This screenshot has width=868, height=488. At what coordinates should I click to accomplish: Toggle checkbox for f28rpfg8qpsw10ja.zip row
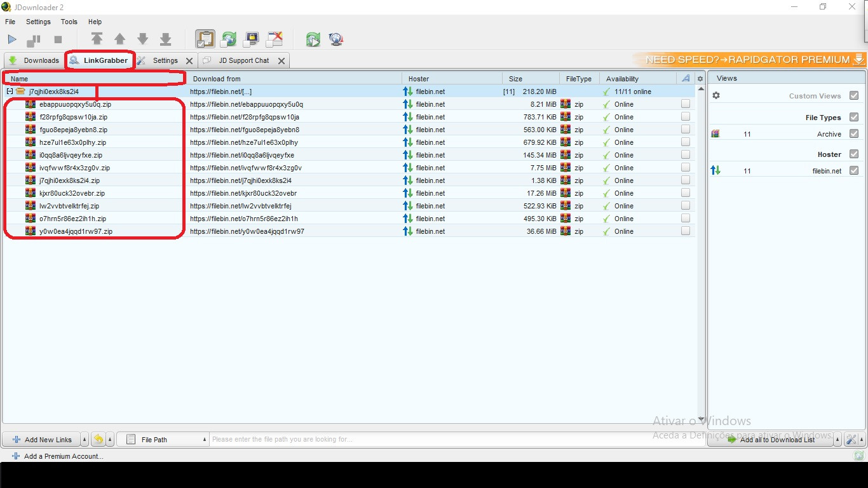point(686,116)
